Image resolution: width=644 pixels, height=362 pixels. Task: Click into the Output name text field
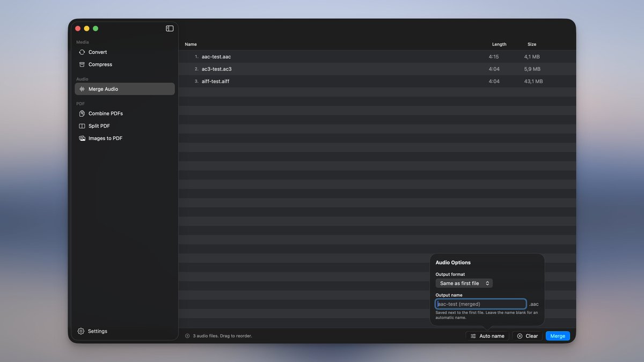(x=481, y=304)
